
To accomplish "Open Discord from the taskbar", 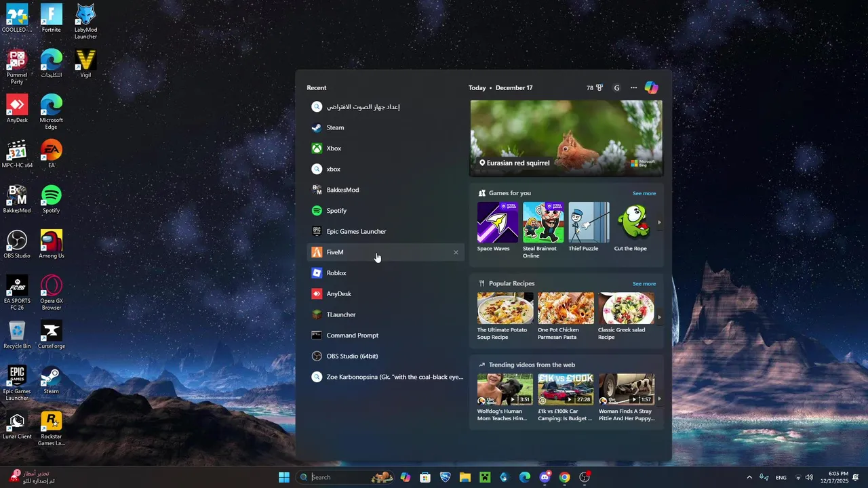I will (545, 477).
